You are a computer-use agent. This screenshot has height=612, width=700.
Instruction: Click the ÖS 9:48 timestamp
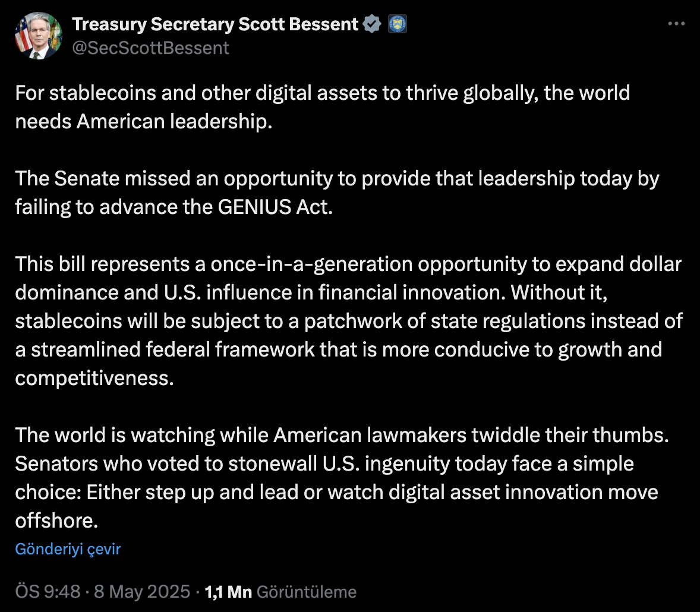48,591
